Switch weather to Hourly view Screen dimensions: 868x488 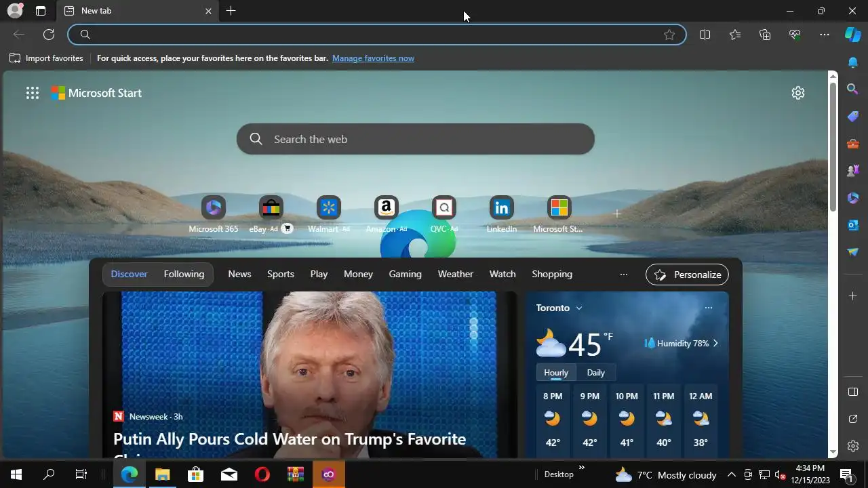[556, 373]
